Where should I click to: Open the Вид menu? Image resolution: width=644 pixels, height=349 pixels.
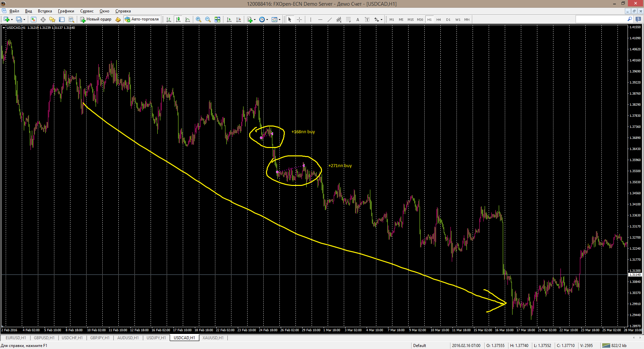(x=29, y=11)
